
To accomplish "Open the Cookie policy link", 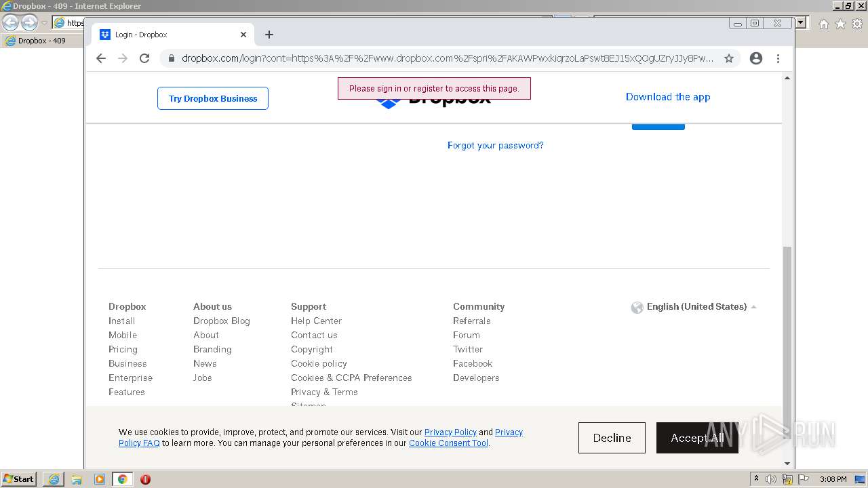I will pyautogui.click(x=319, y=364).
